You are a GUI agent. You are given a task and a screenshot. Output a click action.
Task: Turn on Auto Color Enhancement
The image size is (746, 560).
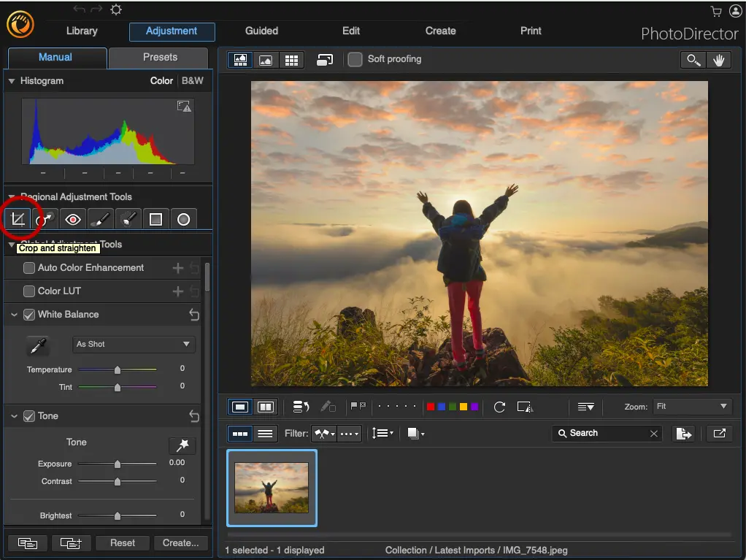pyautogui.click(x=28, y=268)
